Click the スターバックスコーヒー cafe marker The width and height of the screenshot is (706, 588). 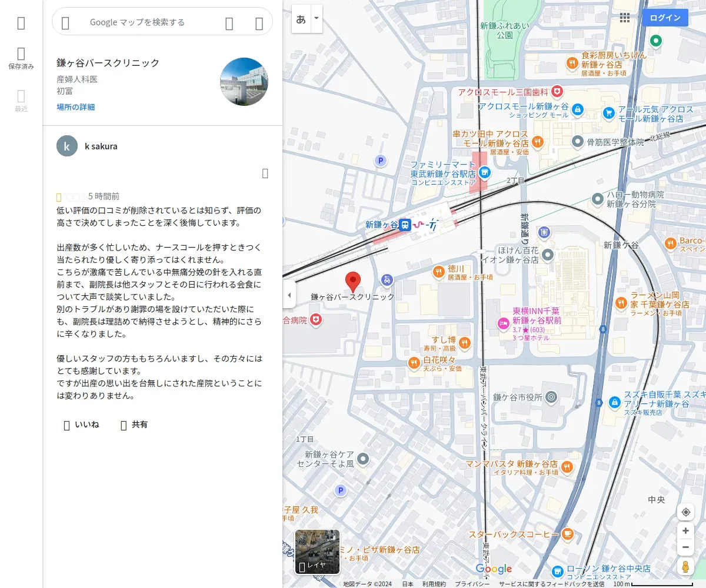(567, 533)
